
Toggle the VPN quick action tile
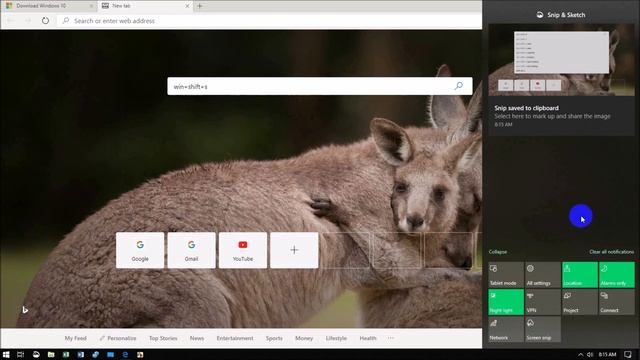click(x=542, y=302)
